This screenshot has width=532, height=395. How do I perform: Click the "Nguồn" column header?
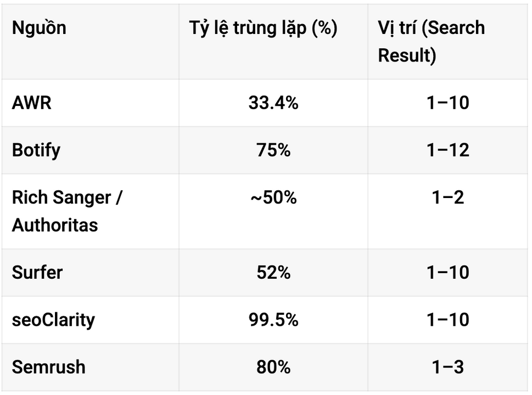pos(39,28)
